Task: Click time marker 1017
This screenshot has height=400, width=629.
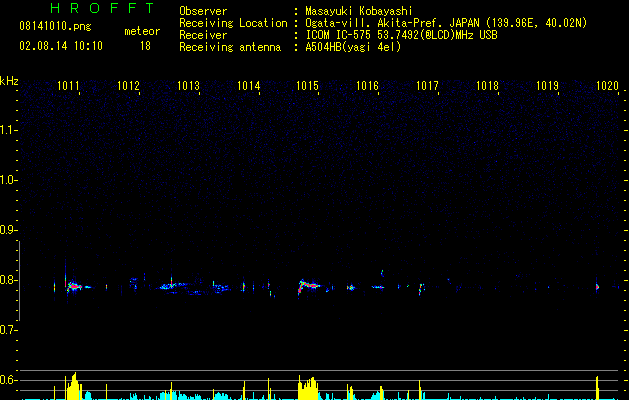Action: click(x=427, y=86)
